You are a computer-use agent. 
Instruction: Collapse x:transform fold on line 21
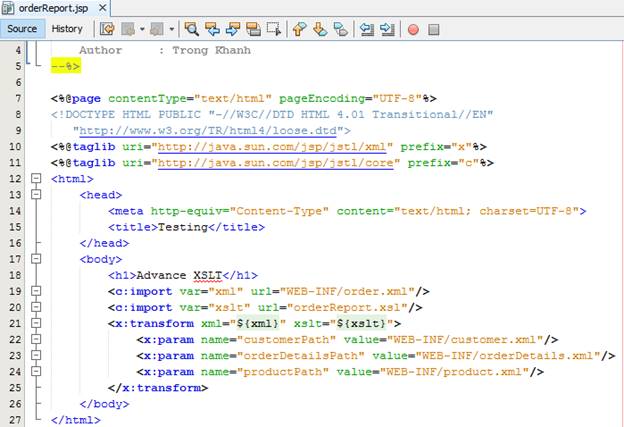tap(36, 323)
